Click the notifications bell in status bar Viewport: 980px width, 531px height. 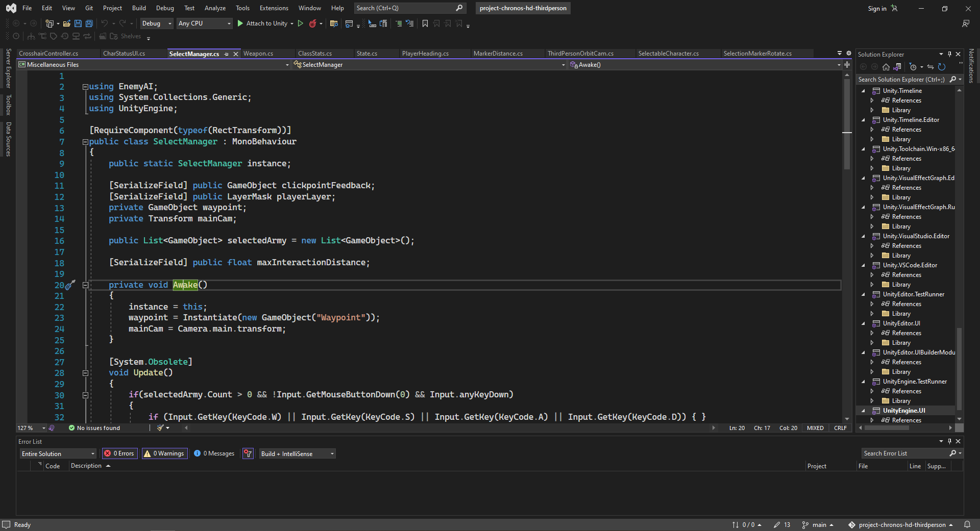(967, 524)
